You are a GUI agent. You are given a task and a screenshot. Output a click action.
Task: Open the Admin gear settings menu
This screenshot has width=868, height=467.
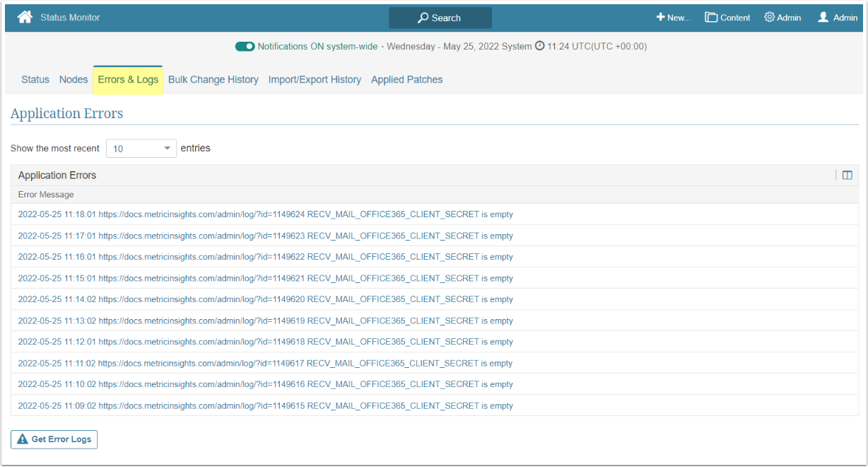click(x=769, y=18)
